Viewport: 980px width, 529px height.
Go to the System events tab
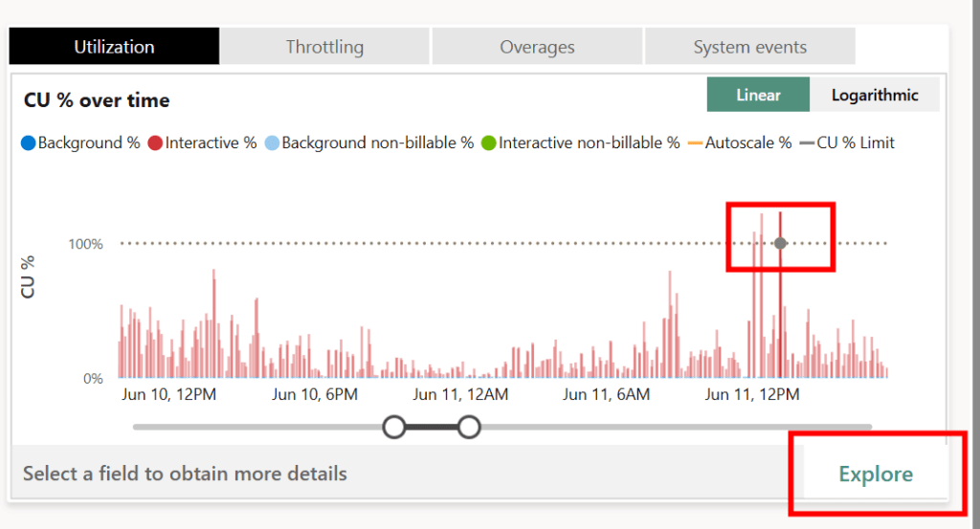(x=749, y=46)
